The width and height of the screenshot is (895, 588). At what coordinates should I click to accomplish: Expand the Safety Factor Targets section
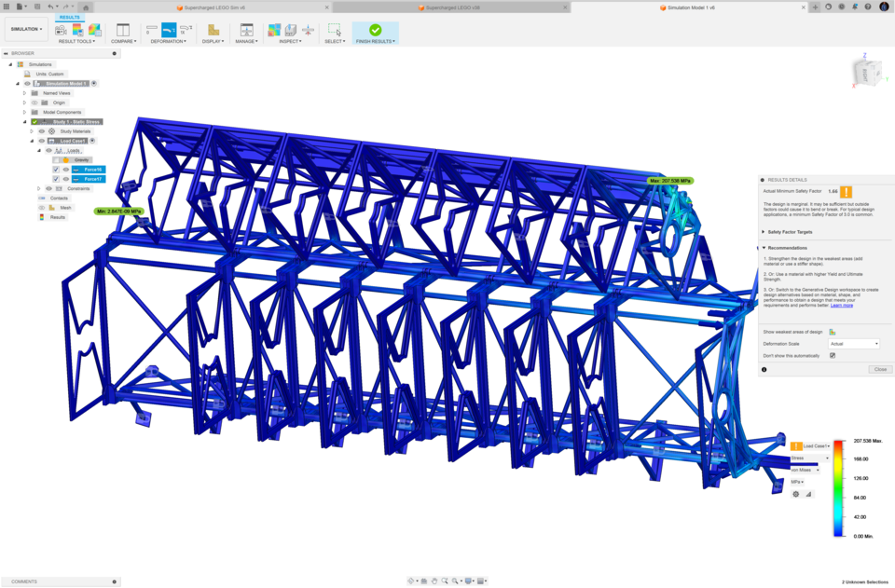pos(764,232)
